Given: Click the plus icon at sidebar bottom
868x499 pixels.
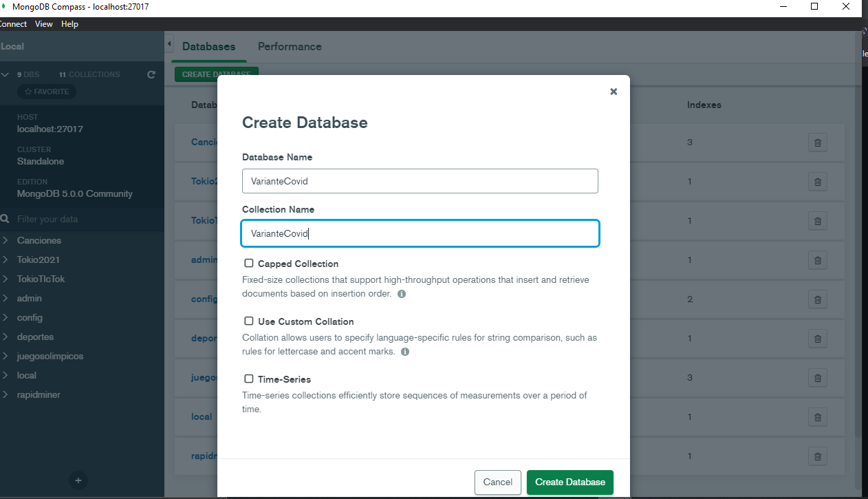Looking at the screenshot, I should click(x=78, y=480).
